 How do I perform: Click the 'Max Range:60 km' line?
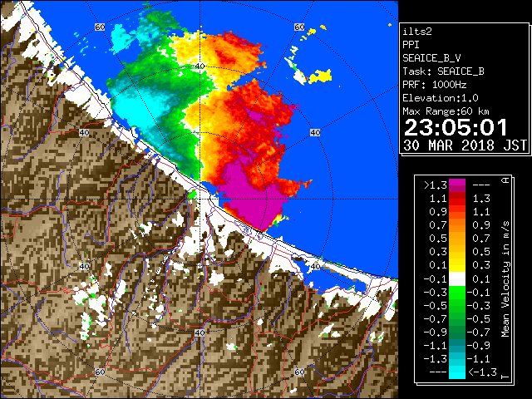446,111
